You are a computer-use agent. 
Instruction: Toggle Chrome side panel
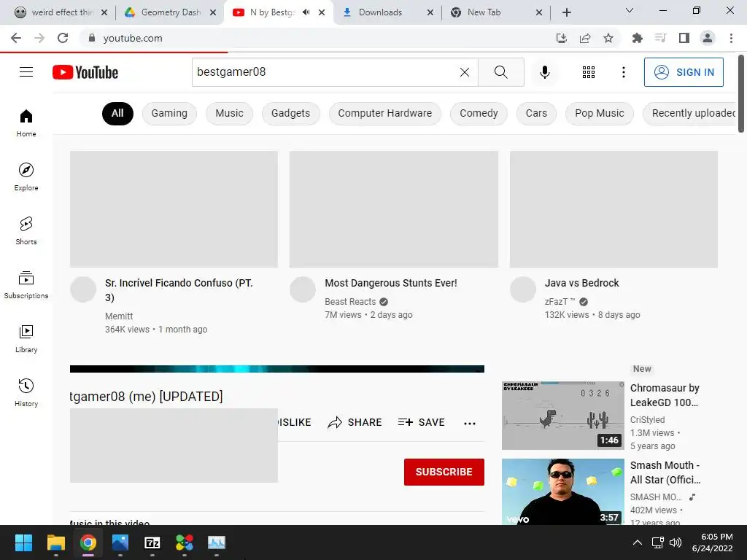(684, 38)
